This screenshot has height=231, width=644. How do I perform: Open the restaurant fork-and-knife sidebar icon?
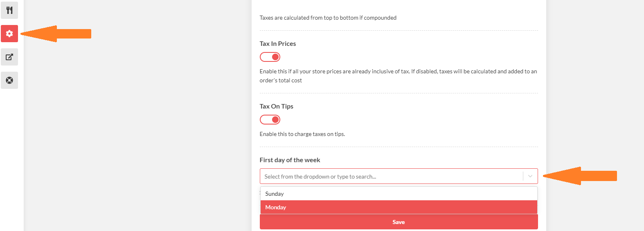tap(9, 10)
